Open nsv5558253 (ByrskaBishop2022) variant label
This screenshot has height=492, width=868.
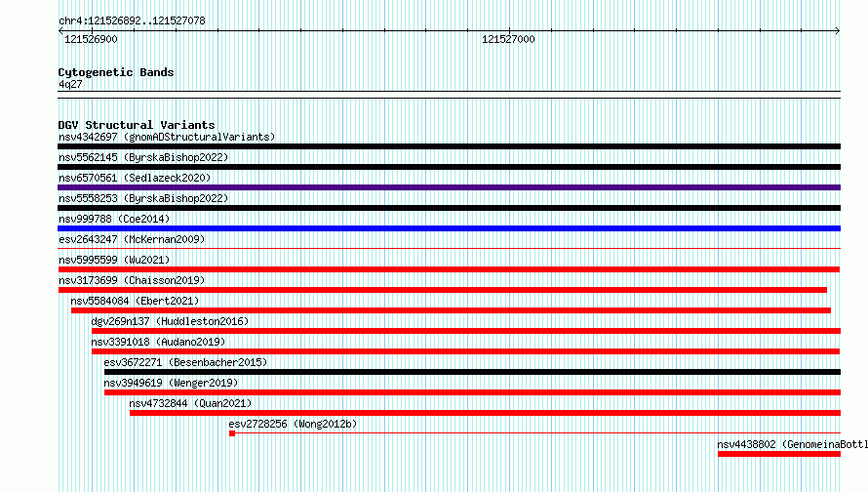tap(143, 198)
